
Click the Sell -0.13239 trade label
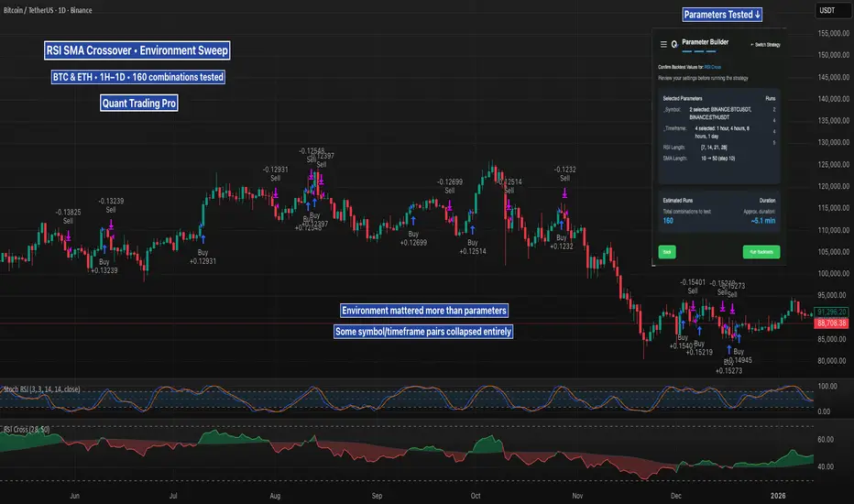[111, 205]
